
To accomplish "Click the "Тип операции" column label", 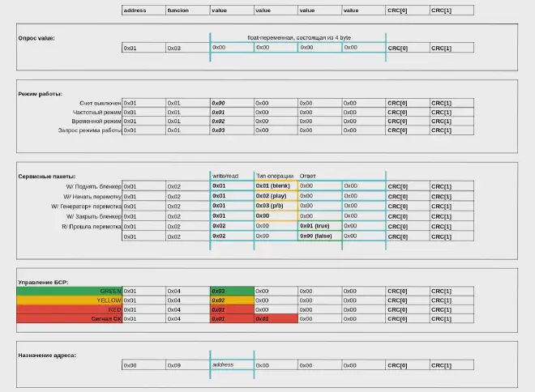I will (x=272, y=175).
